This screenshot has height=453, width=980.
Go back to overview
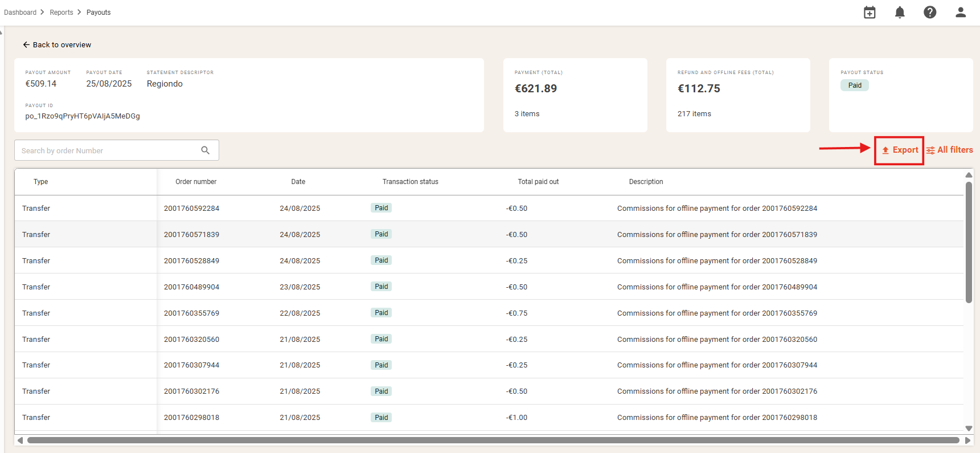tap(57, 44)
